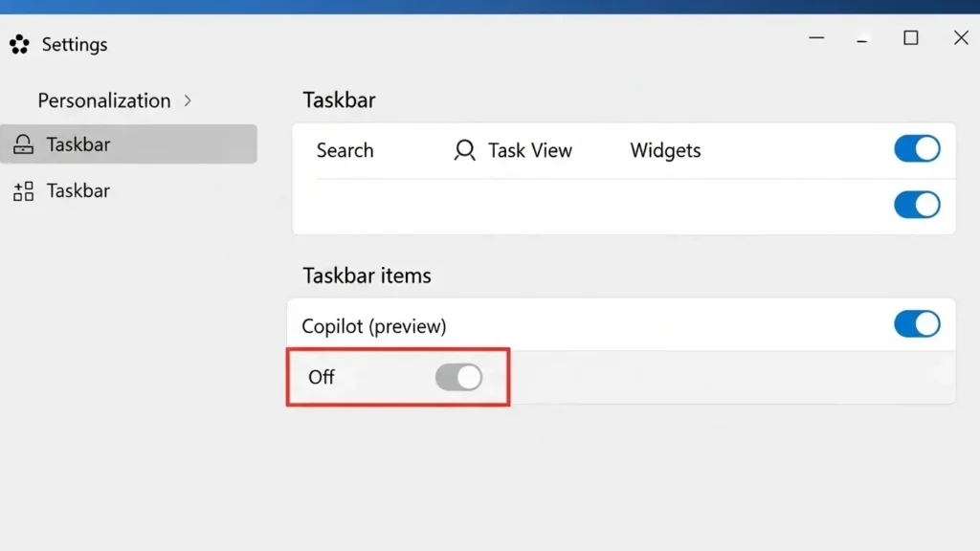Turn off the toggle in the Search row

click(x=917, y=149)
